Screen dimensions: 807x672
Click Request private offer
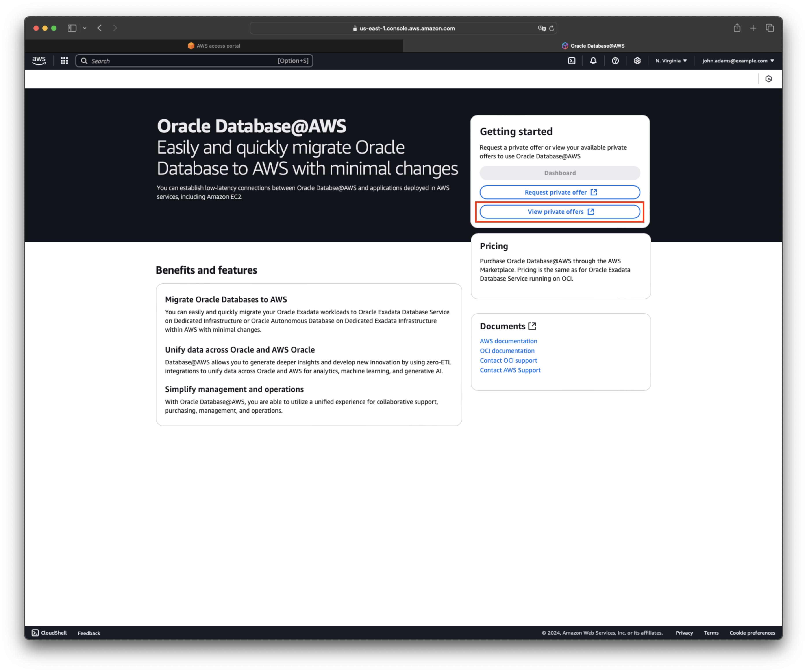tap(559, 192)
